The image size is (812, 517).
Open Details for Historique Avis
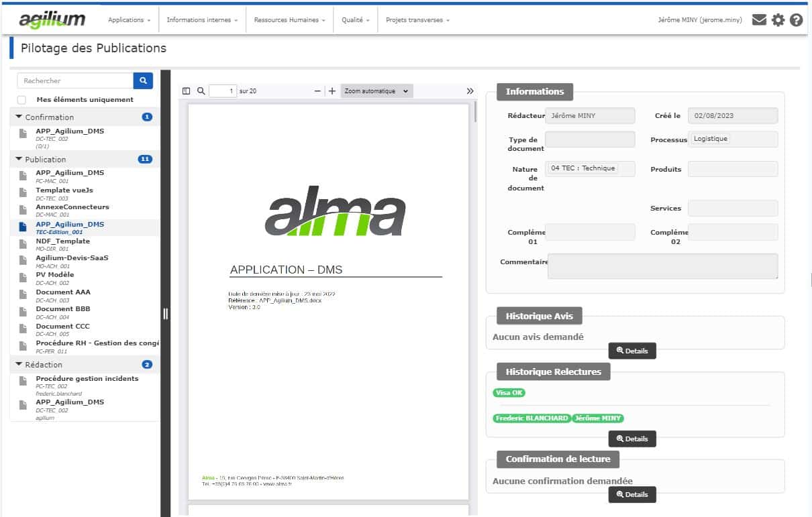(631, 350)
